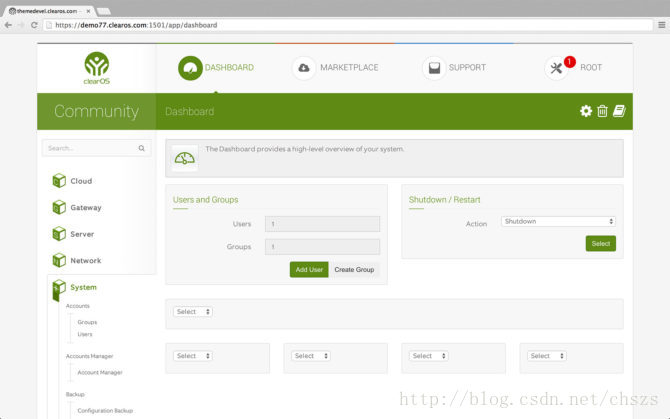670x419 pixels.
Task: Open the Action Shutdown dropdown
Action: tap(558, 221)
